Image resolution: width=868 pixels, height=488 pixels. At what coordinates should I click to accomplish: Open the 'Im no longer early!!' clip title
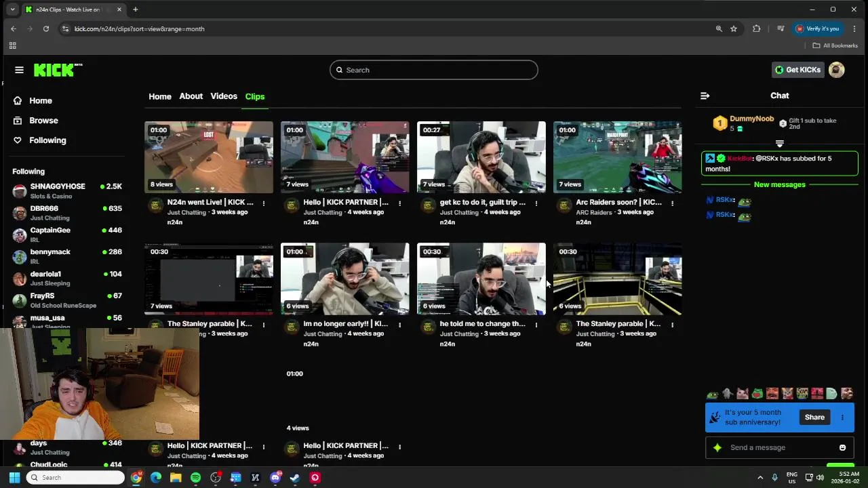pos(346,324)
